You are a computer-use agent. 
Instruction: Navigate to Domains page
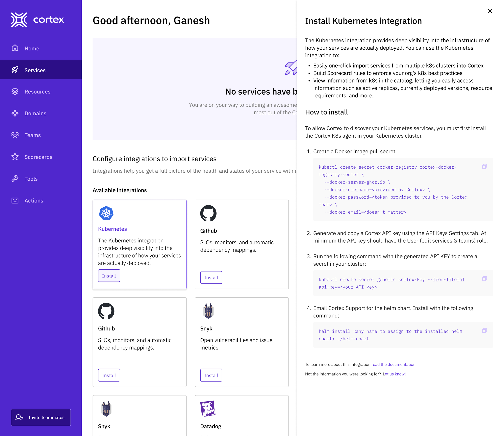point(35,113)
